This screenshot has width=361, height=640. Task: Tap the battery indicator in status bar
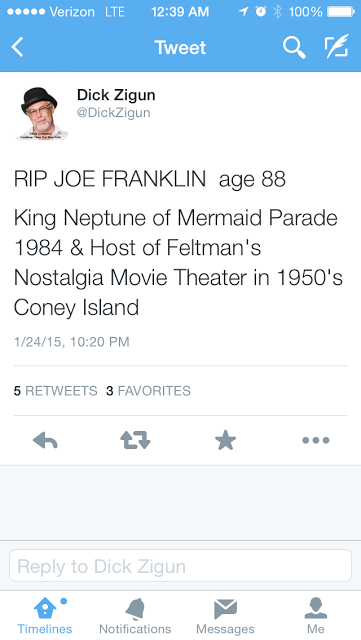pyautogui.click(x=341, y=12)
